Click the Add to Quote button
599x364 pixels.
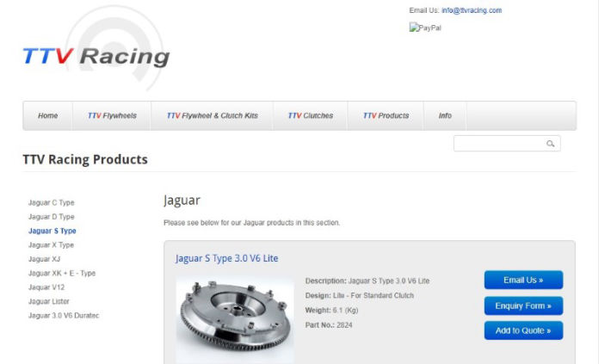tap(523, 330)
